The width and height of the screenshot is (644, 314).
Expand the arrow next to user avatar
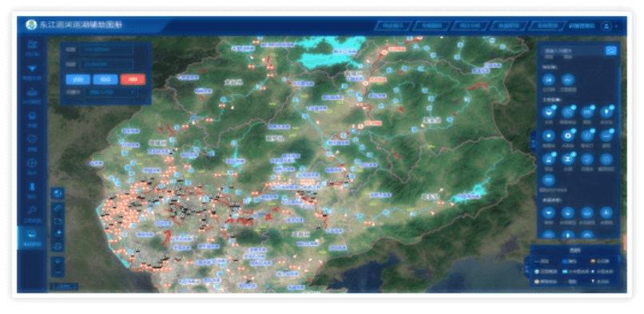tap(616, 26)
